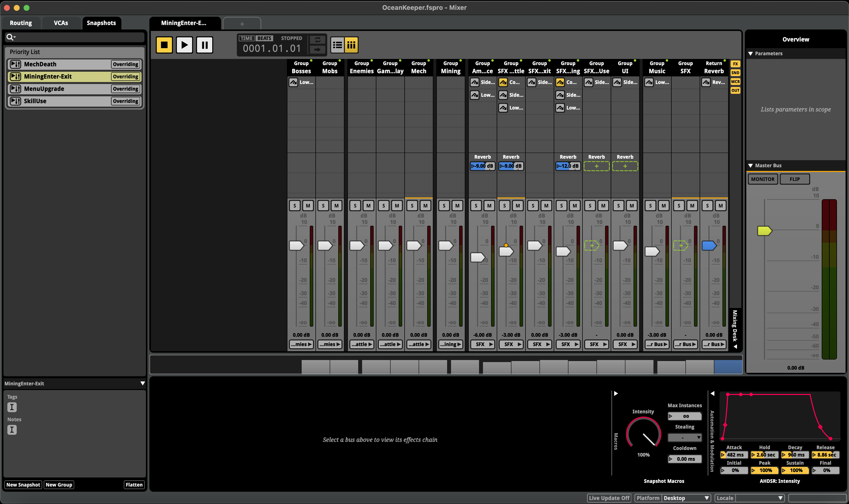849x504 pixels.
Task: Mute the Reverb return bus
Action: [x=721, y=206]
